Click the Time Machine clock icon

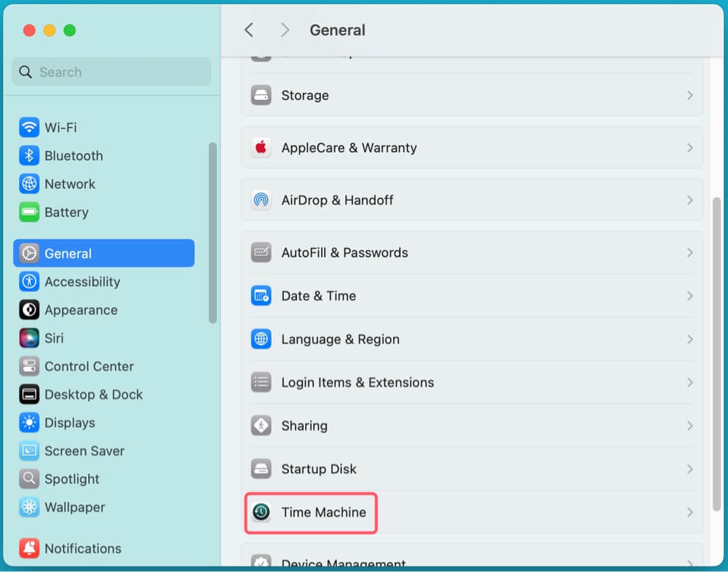(x=261, y=512)
